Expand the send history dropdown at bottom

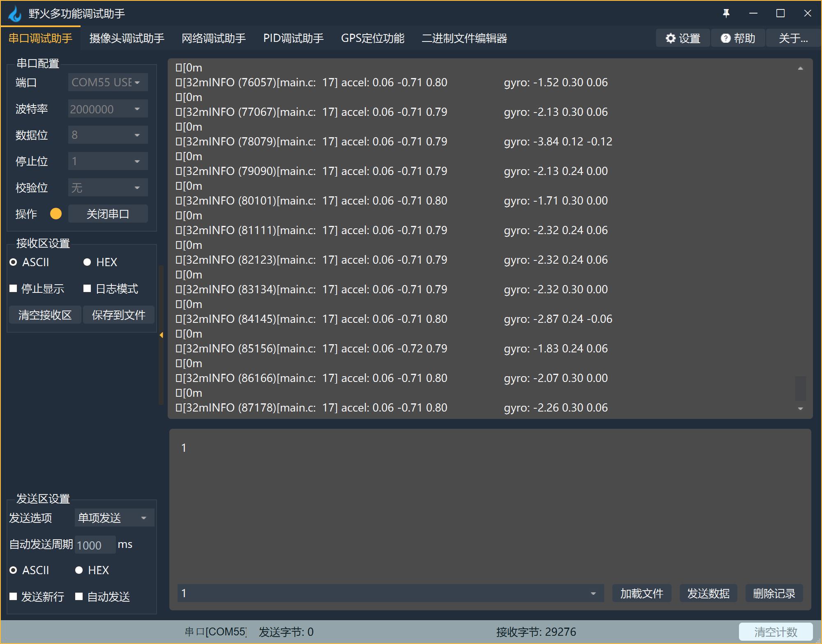coord(593,593)
